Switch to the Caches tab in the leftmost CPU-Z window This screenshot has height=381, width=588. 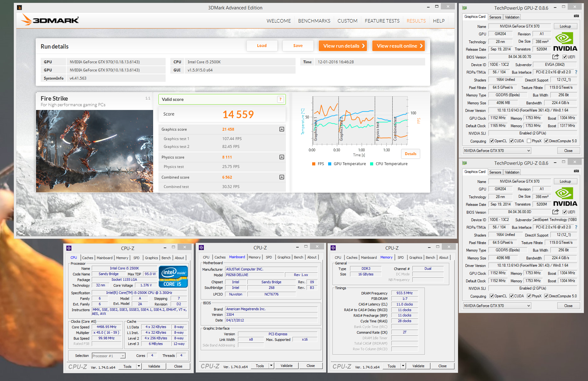[x=88, y=258]
